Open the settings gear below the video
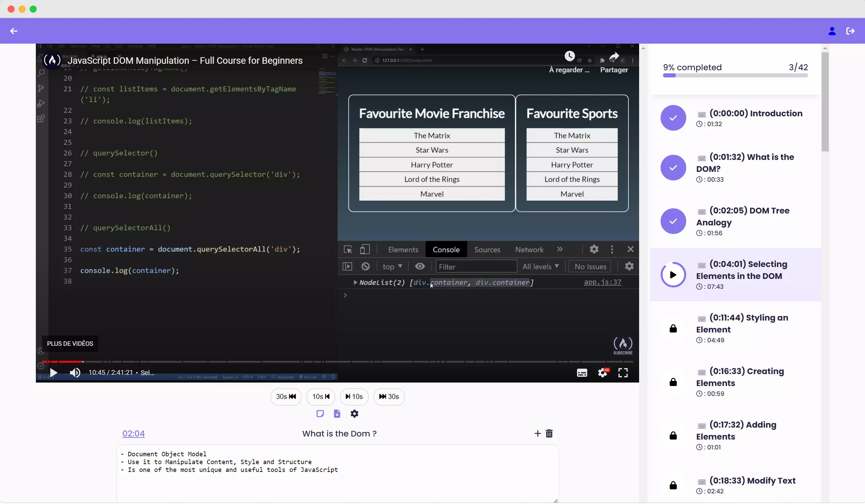The height and width of the screenshot is (504, 865). pos(354,414)
